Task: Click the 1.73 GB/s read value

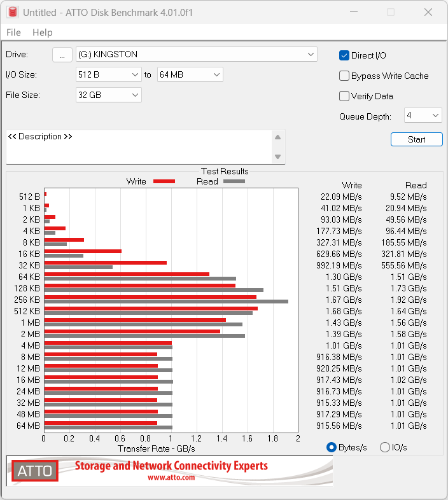Action: [x=409, y=288]
